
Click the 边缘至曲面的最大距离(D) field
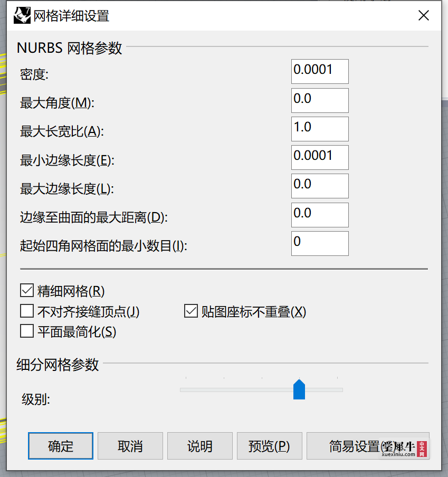(320, 215)
